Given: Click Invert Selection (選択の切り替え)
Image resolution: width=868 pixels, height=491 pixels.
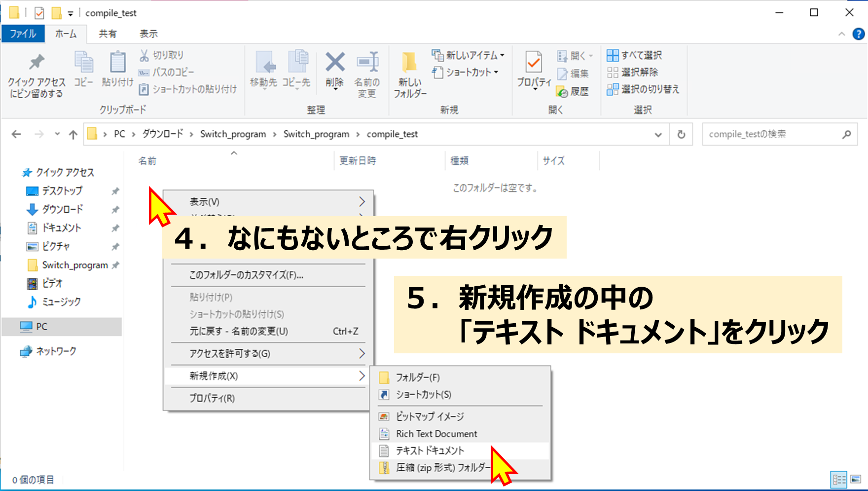Looking at the screenshot, I should click(x=643, y=89).
